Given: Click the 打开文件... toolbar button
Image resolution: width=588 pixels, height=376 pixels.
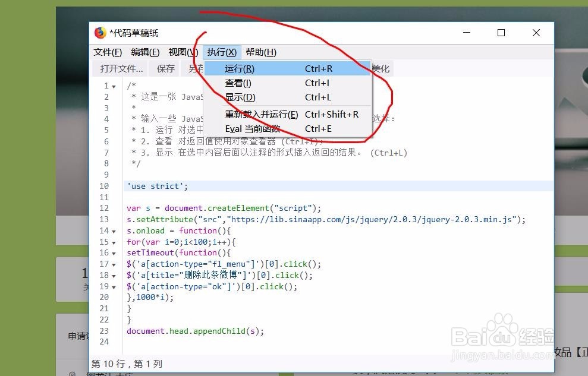Looking at the screenshot, I should [121, 68].
